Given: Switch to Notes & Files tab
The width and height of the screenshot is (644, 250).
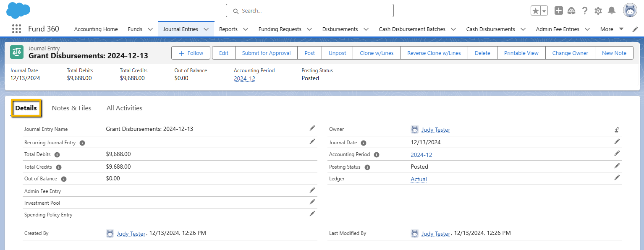Looking at the screenshot, I should click(x=72, y=108).
